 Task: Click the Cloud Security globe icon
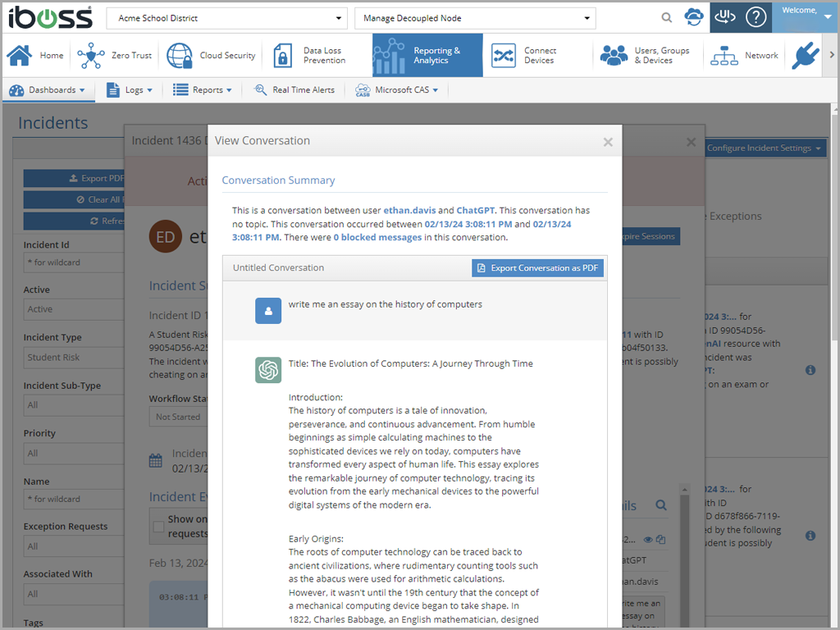(x=179, y=55)
